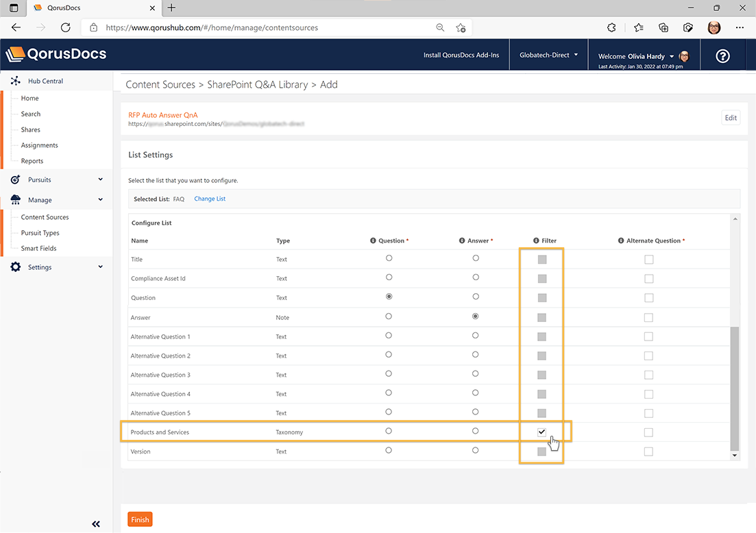The height and width of the screenshot is (533, 756).
Task: Click the Manage cloud icon
Action: pos(16,199)
